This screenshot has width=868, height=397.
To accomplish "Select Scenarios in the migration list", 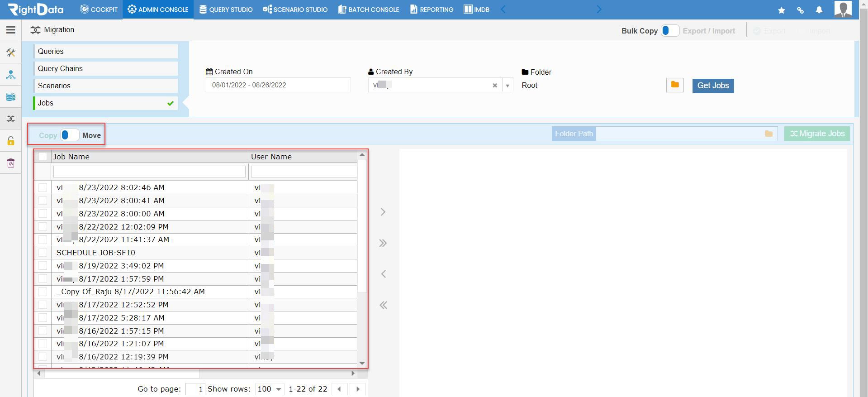I will tap(106, 86).
